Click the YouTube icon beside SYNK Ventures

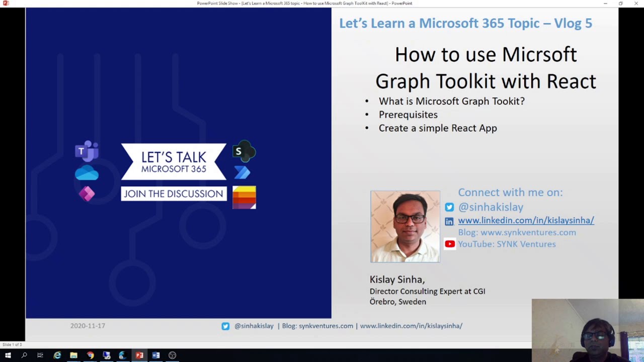pos(450,244)
